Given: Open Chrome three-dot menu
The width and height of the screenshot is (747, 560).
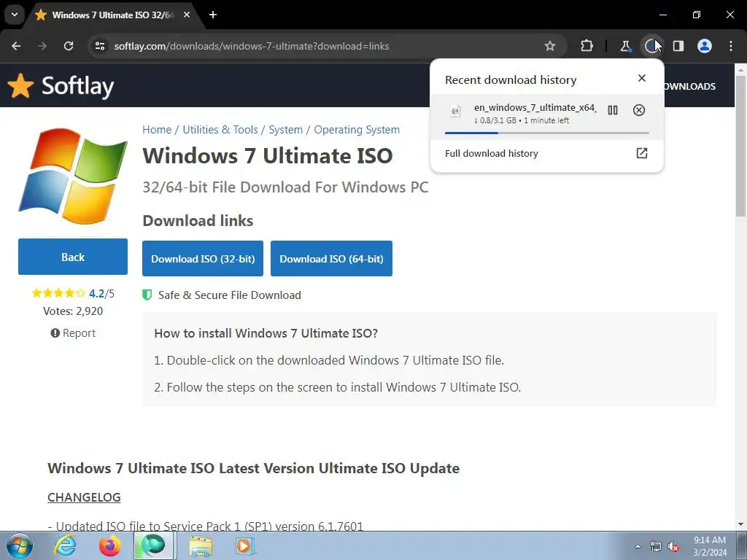Looking at the screenshot, I should point(731,46).
